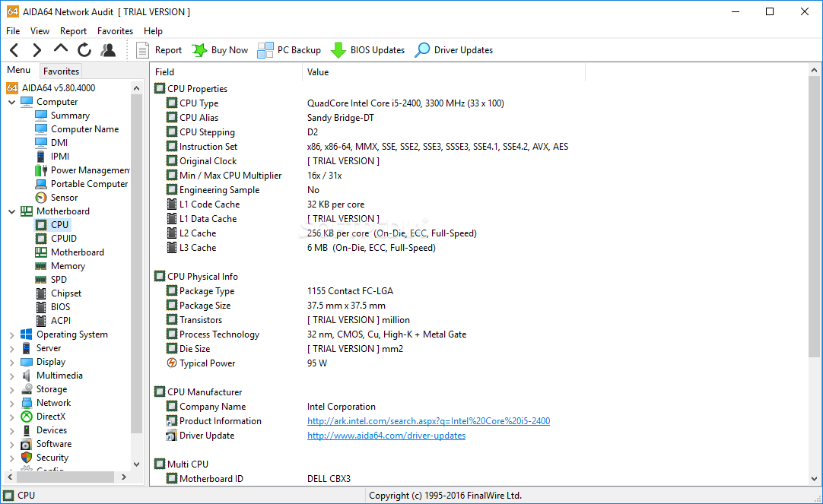
Task: Open the IPMI tree item
Action: point(60,157)
